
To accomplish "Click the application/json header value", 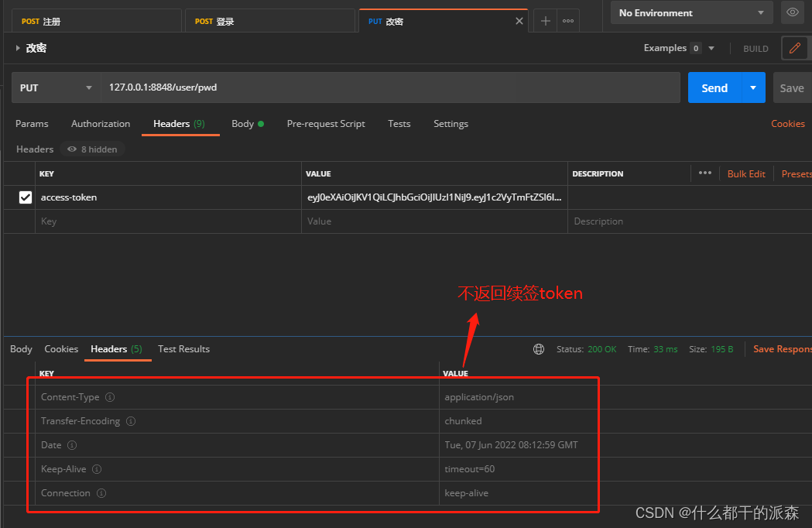I will 479,397.
